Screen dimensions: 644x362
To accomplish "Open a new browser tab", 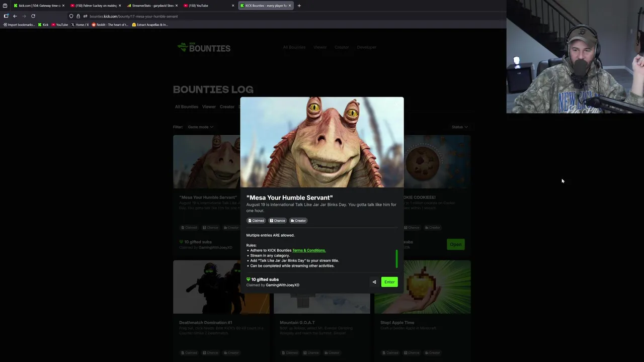I will [x=299, y=6].
